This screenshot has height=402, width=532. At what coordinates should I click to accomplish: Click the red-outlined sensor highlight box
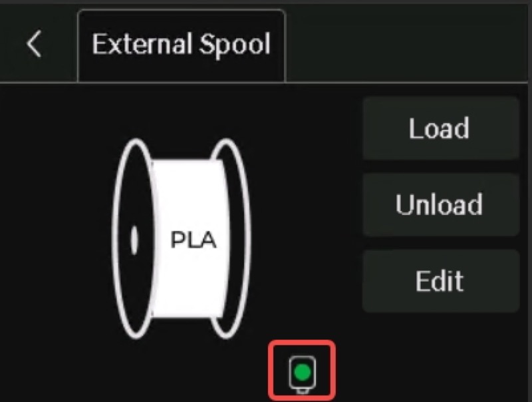point(302,371)
